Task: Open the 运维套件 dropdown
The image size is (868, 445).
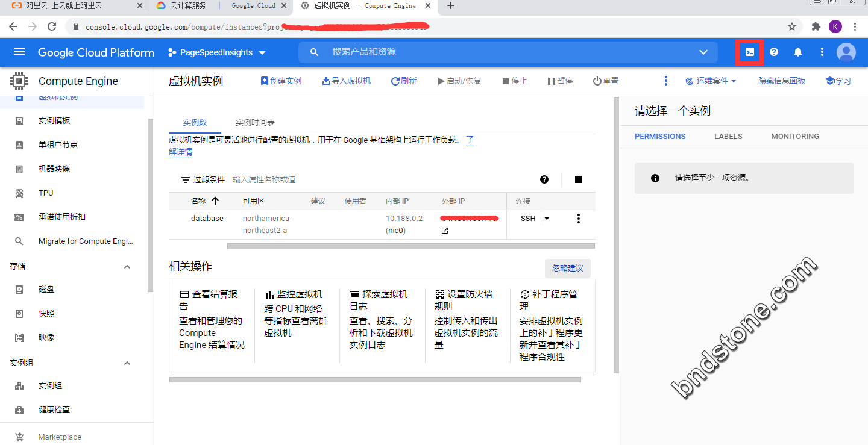Action: click(711, 81)
